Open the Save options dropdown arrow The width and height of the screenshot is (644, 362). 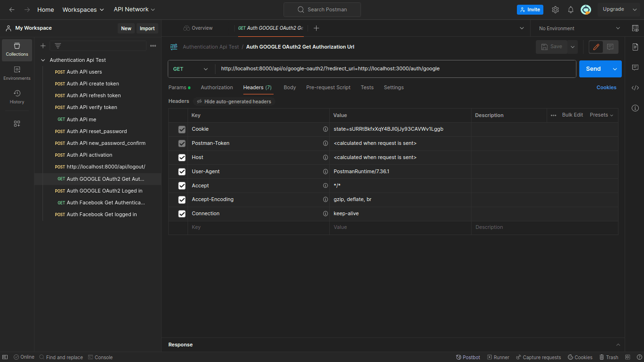(x=573, y=47)
